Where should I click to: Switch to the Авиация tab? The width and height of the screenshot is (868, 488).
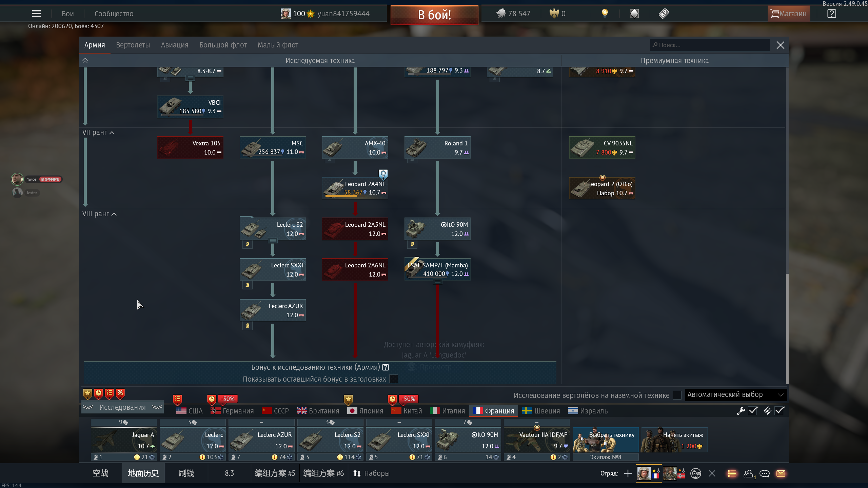click(x=174, y=45)
